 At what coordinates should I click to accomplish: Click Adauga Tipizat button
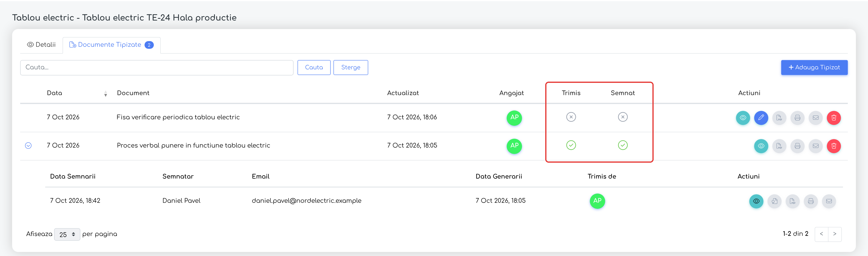pyautogui.click(x=814, y=68)
